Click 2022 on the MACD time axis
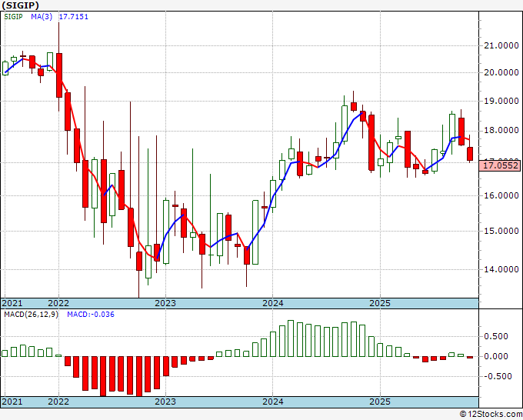 click(x=58, y=402)
